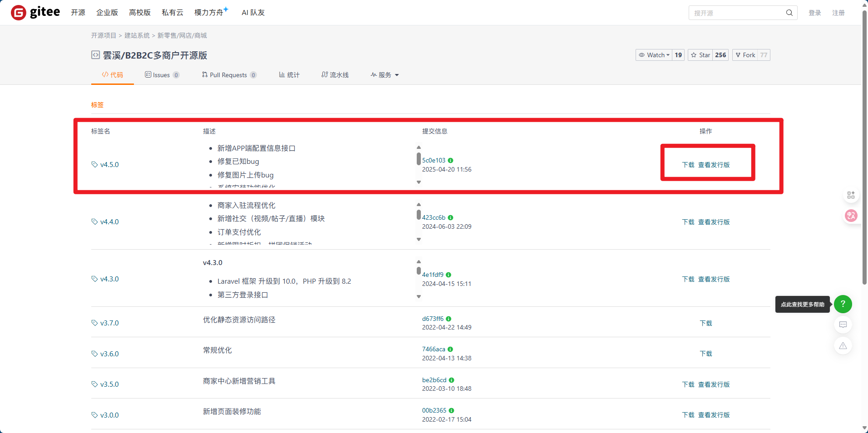This screenshot has height=433, width=868.
Task: Open 私有云 in the top navigation
Action: coord(173,13)
